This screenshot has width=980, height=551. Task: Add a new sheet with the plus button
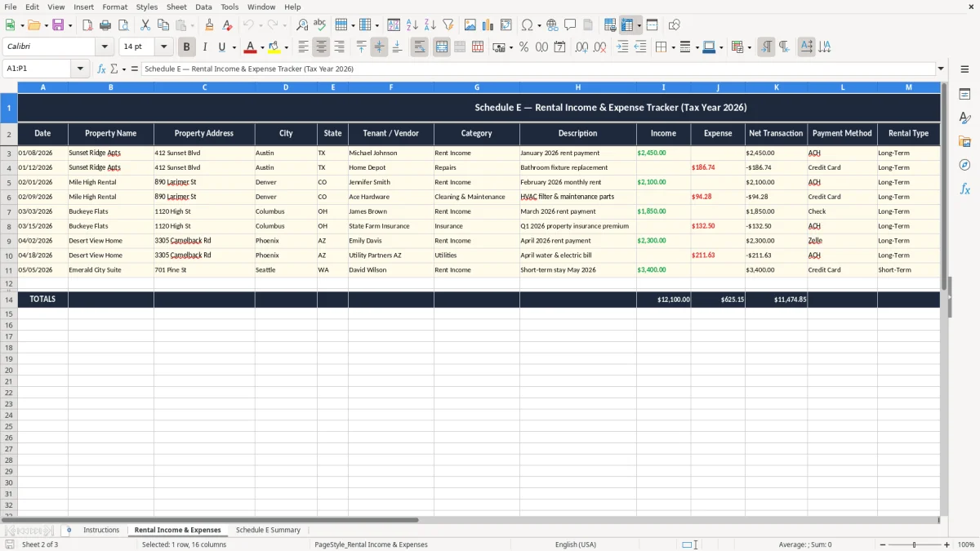69,531
